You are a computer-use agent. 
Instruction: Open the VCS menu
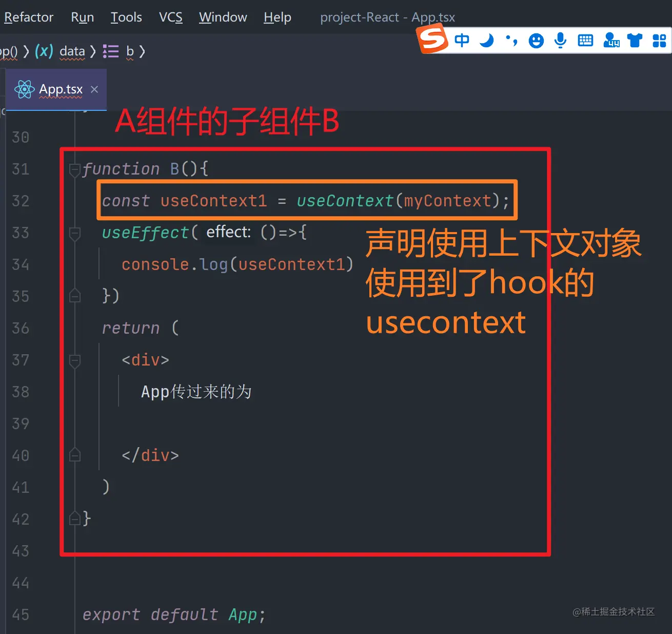tap(170, 17)
